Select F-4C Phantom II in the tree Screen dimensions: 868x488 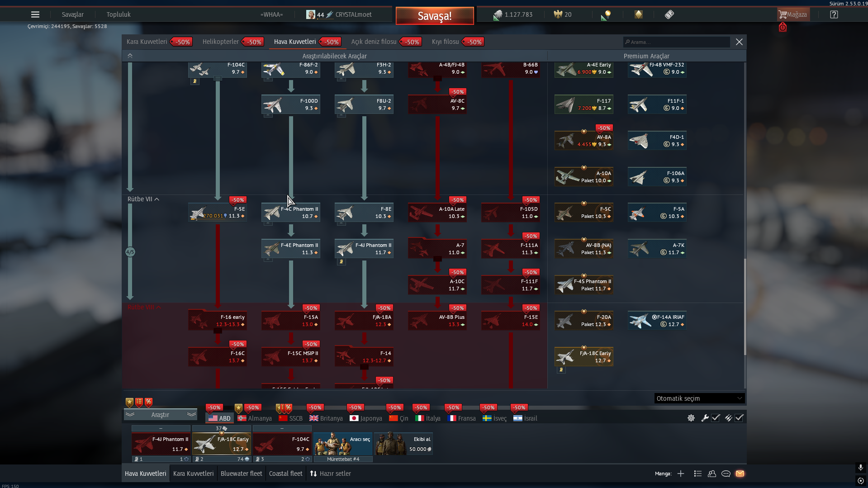291,212
